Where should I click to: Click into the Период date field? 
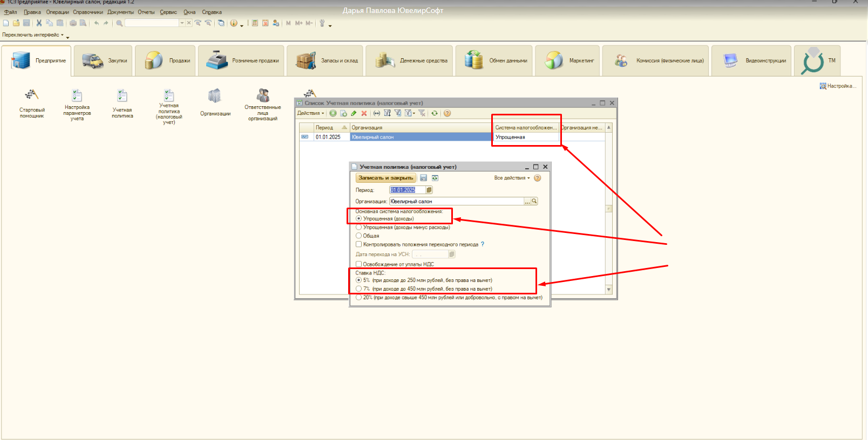pyautogui.click(x=407, y=190)
